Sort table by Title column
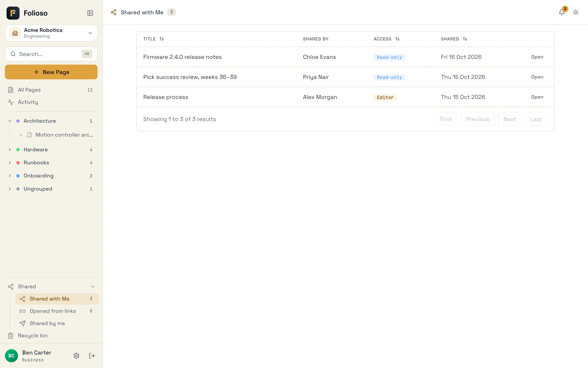588x368 pixels. (153, 39)
